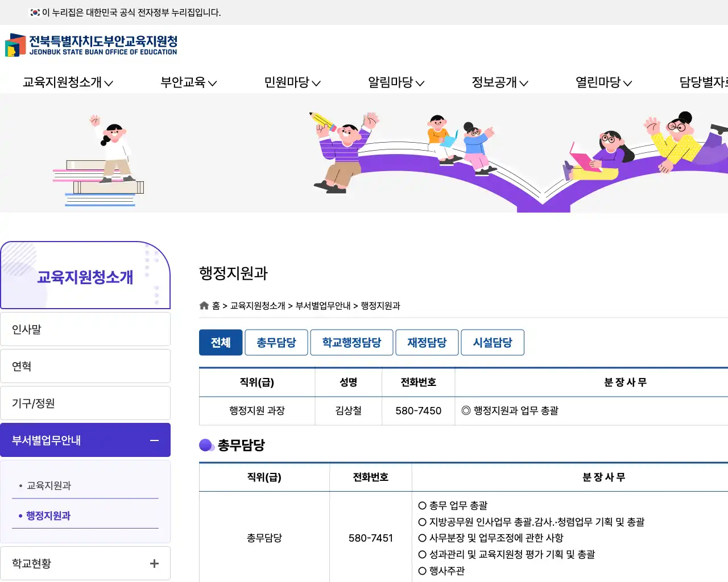Click the 재정담당 filter button

427,342
